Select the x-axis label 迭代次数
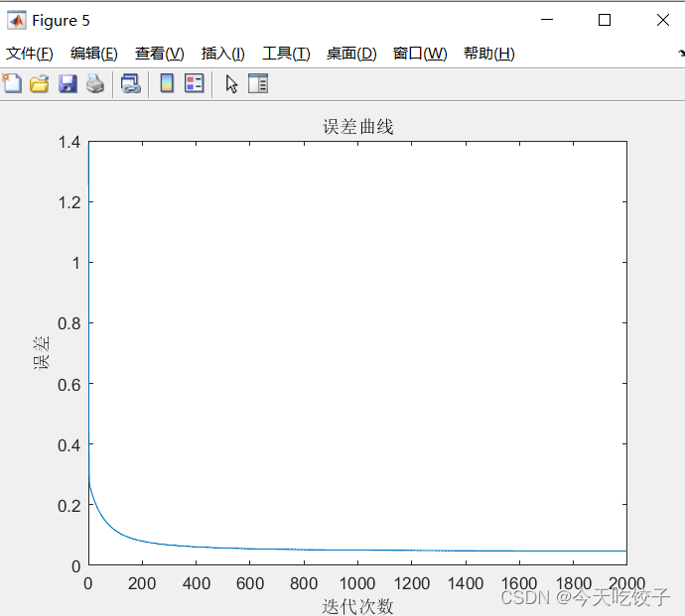The image size is (685, 616). coord(357,606)
